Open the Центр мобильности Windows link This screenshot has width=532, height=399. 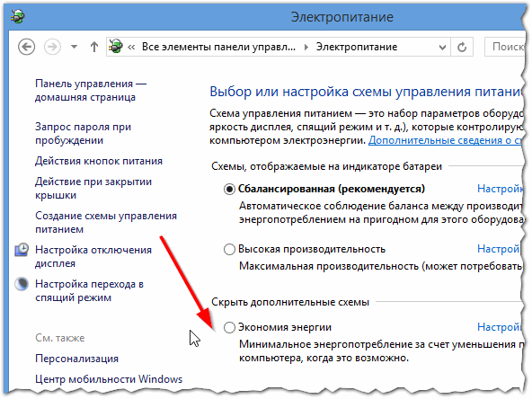[109, 379]
